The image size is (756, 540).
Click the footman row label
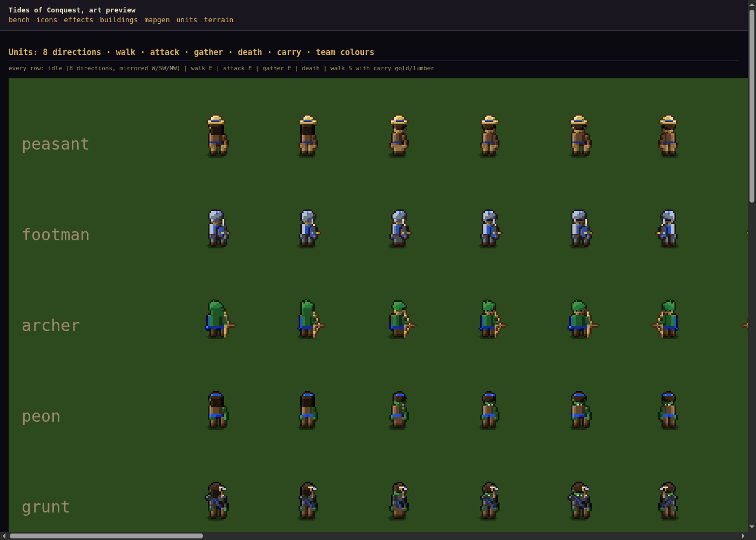(56, 234)
